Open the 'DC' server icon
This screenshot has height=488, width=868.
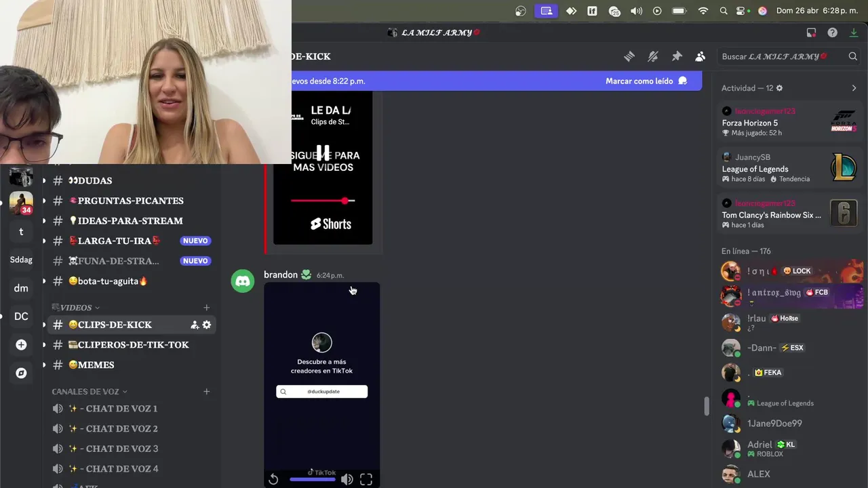coord(21,317)
